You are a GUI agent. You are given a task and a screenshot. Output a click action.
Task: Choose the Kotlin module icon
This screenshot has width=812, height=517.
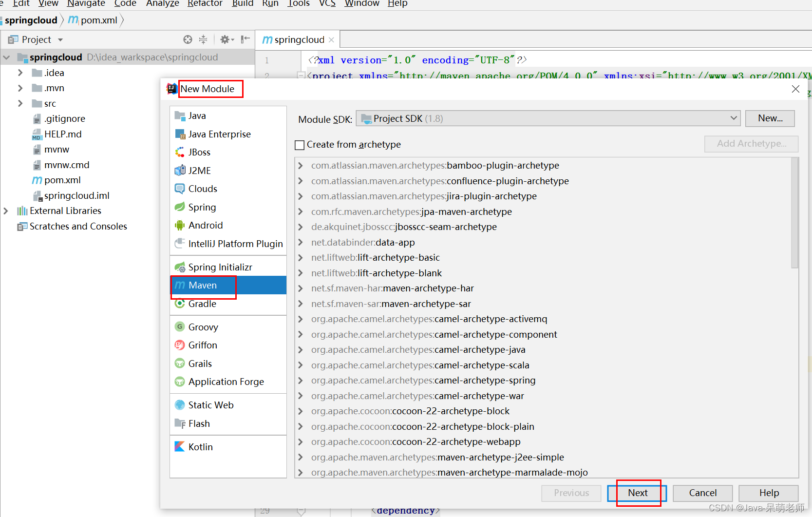coord(180,447)
